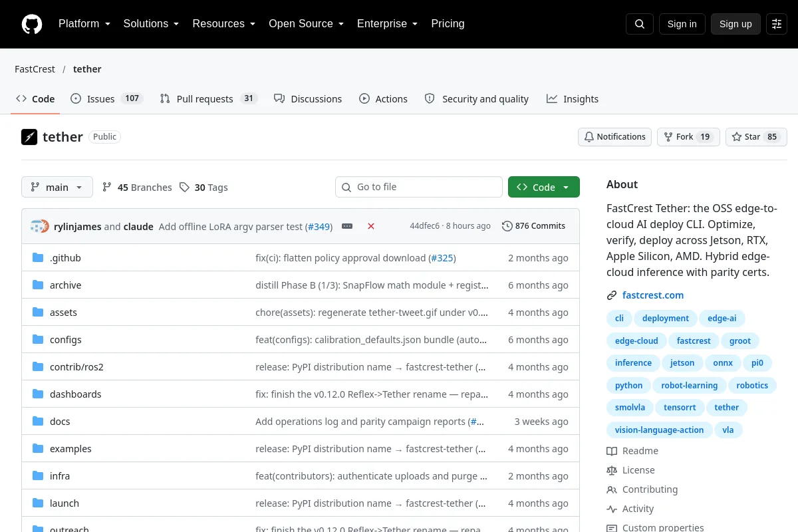Switch to the Pull requests tab
This screenshot has width=798, height=532.
pyautogui.click(x=208, y=99)
